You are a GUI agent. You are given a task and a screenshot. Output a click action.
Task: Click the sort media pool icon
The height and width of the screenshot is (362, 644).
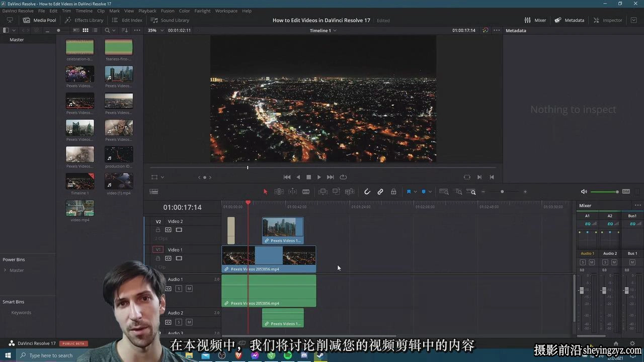(124, 30)
